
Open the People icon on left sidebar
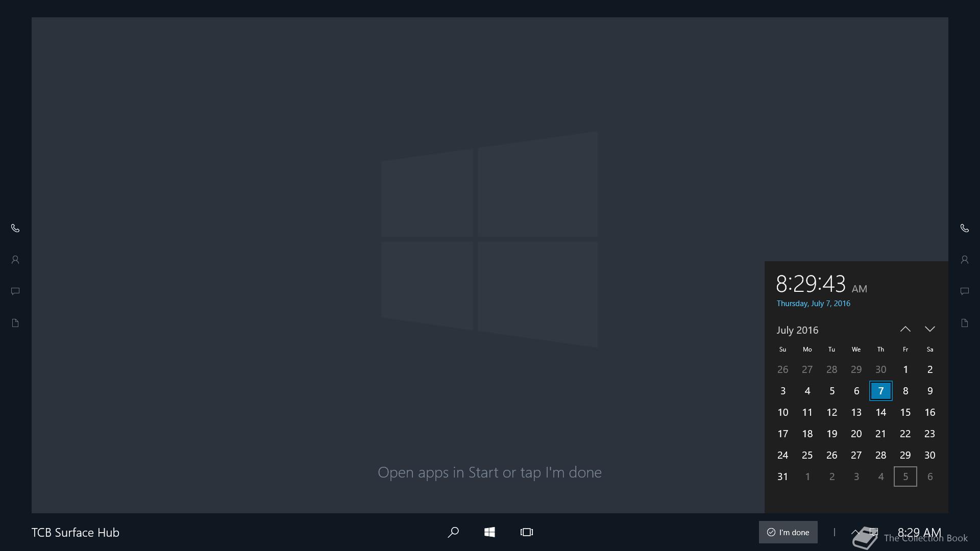[15, 260]
